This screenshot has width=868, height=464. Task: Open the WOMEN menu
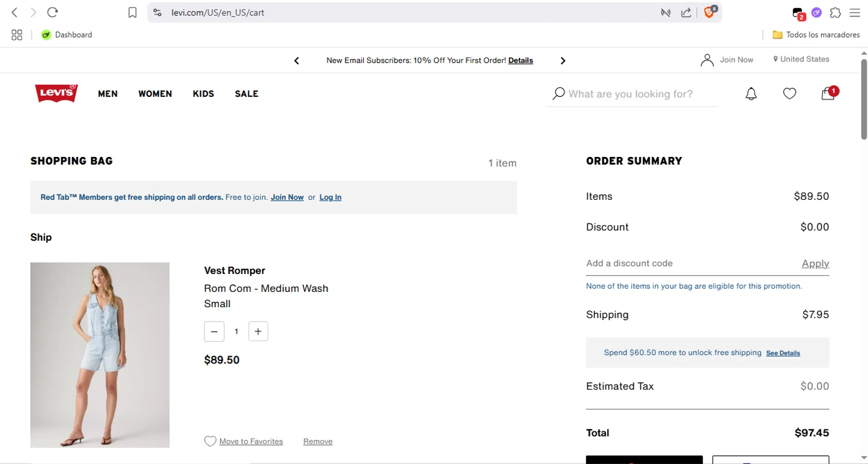155,94
